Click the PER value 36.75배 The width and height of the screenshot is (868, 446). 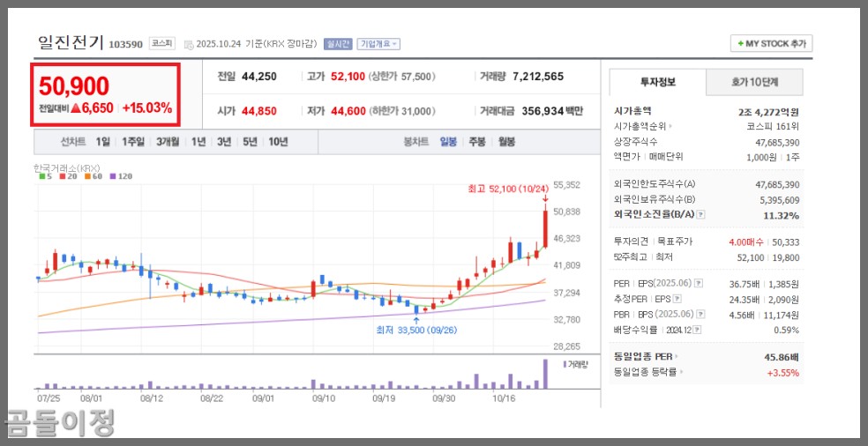[745, 284]
